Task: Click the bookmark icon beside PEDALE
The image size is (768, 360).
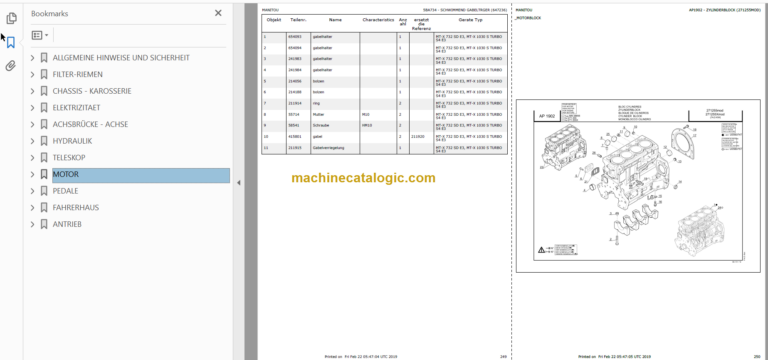Action: pos(44,191)
